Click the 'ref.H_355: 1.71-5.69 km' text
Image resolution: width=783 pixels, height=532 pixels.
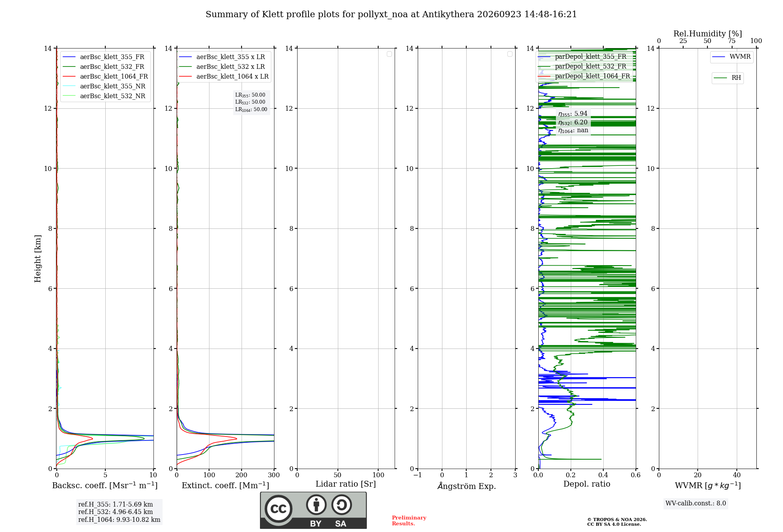(x=115, y=505)
